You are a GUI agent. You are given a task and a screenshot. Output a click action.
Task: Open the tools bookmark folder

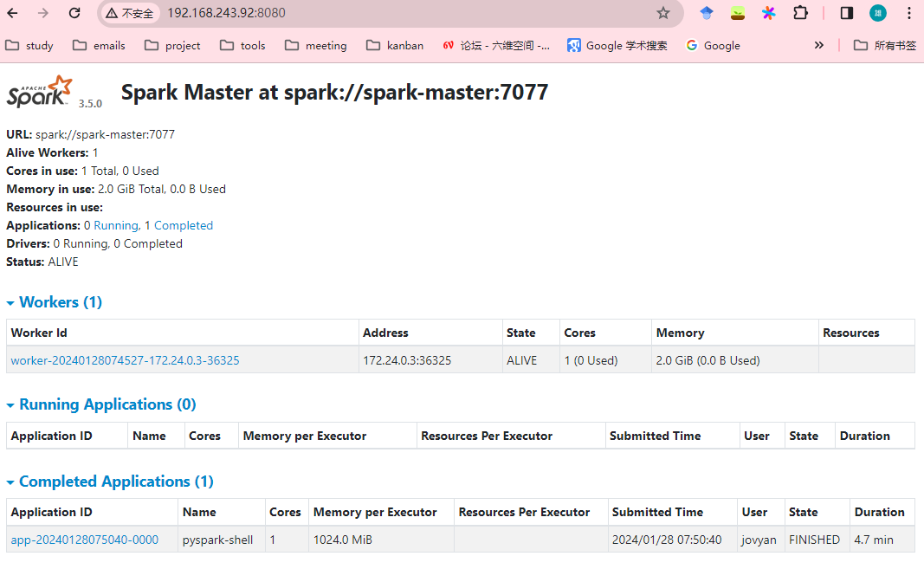tap(242, 45)
